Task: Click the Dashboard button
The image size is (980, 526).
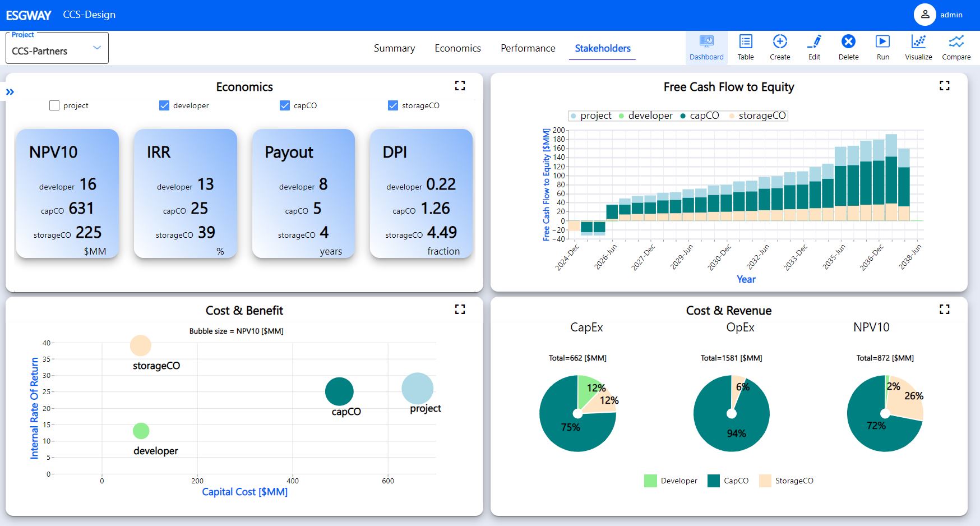Action: [706, 47]
